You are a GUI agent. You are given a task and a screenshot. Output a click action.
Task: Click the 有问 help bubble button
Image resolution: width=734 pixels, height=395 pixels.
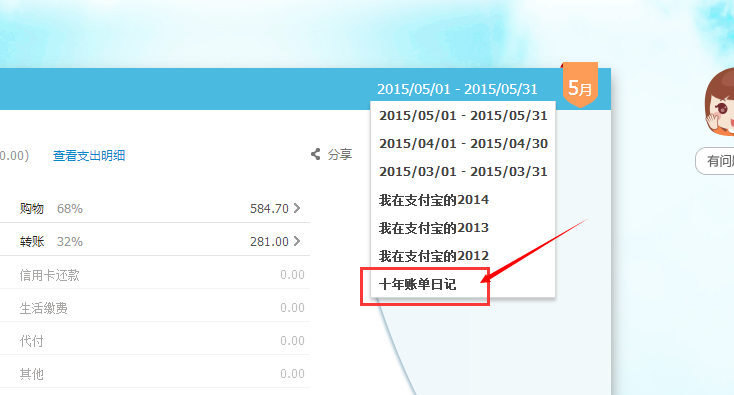coord(715,161)
